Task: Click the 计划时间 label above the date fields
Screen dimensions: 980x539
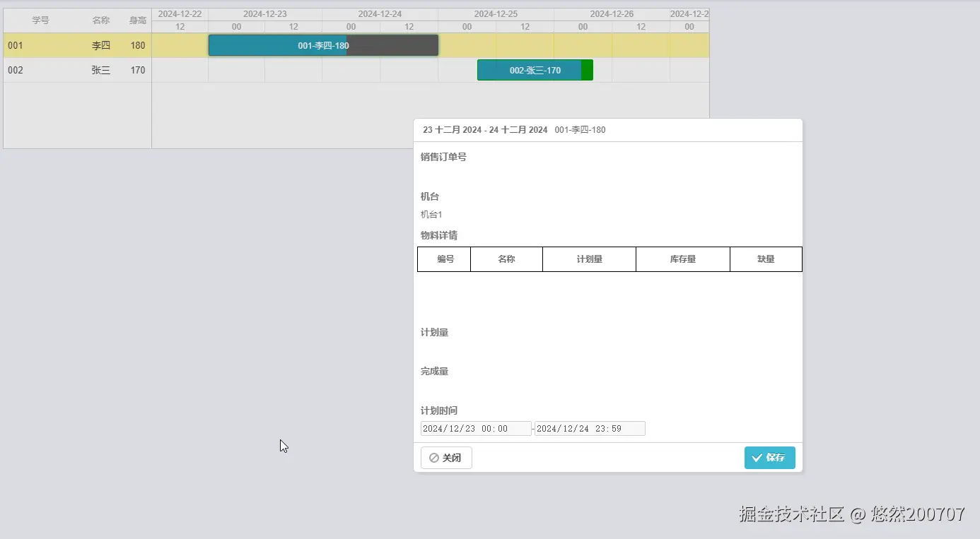Action: [438, 410]
